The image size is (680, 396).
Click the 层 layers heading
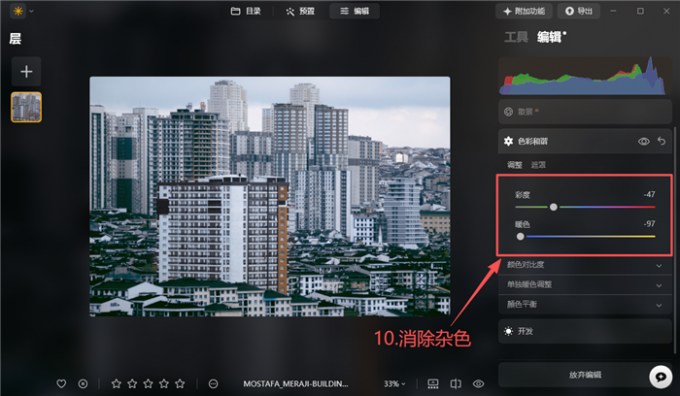[15, 39]
